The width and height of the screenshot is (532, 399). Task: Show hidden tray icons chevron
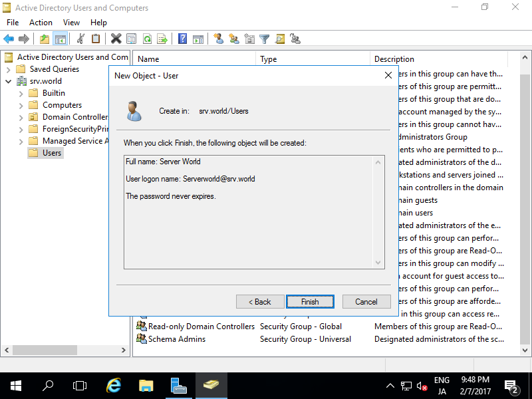pyautogui.click(x=390, y=386)
